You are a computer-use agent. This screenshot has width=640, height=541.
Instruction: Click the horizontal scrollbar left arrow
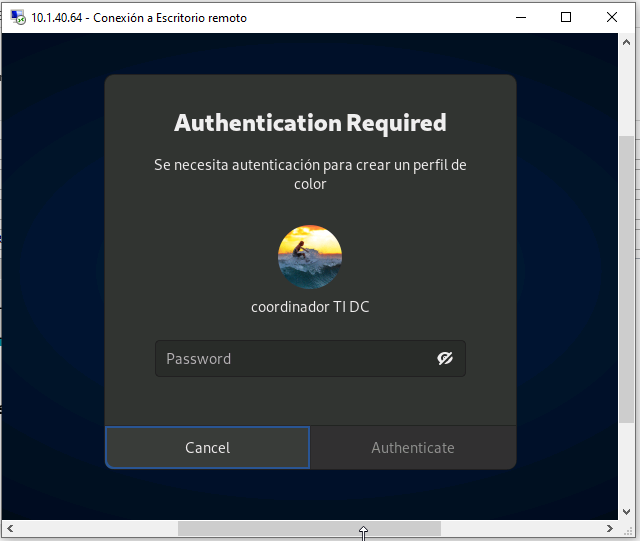tap(10, 528)
